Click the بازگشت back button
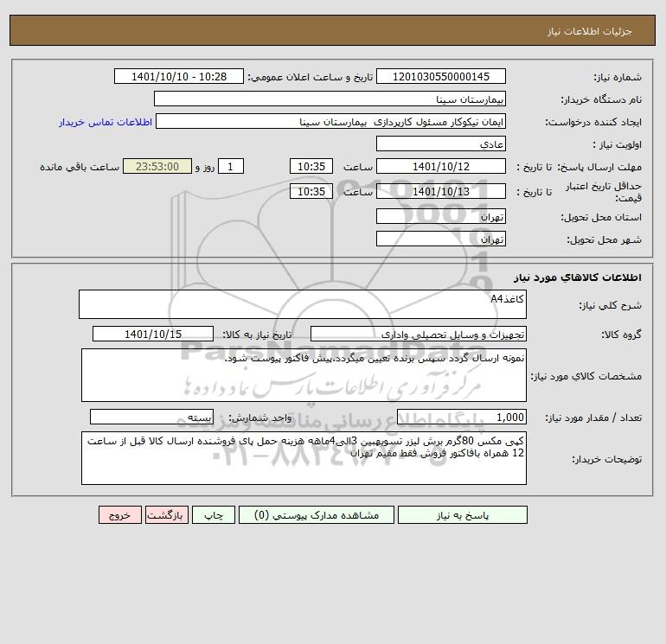Screen dimensions: 666x644 click(x=166, y=515)
